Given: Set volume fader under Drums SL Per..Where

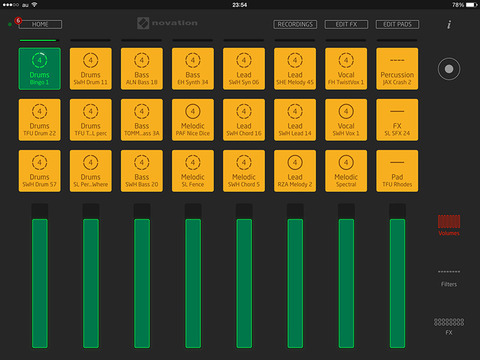Looking at the screenshot, I should 91,276.
